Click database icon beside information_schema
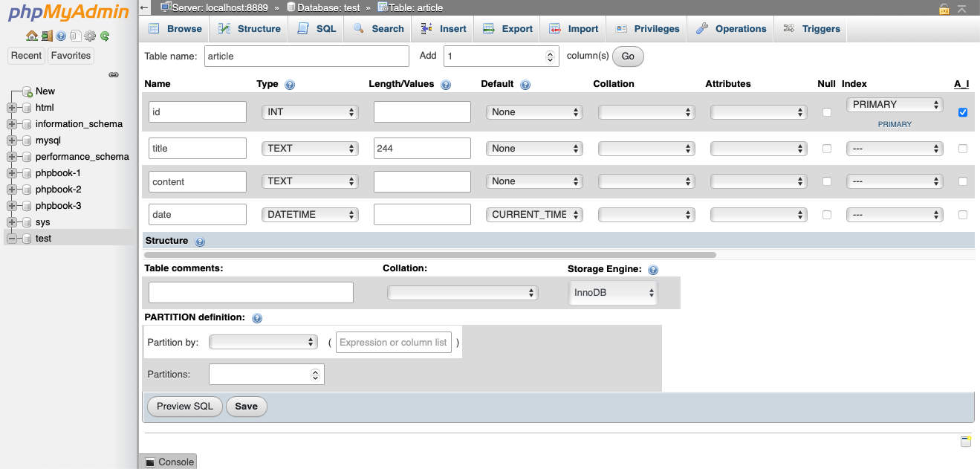Screen dimensions: 980x469 click(27, 124)
